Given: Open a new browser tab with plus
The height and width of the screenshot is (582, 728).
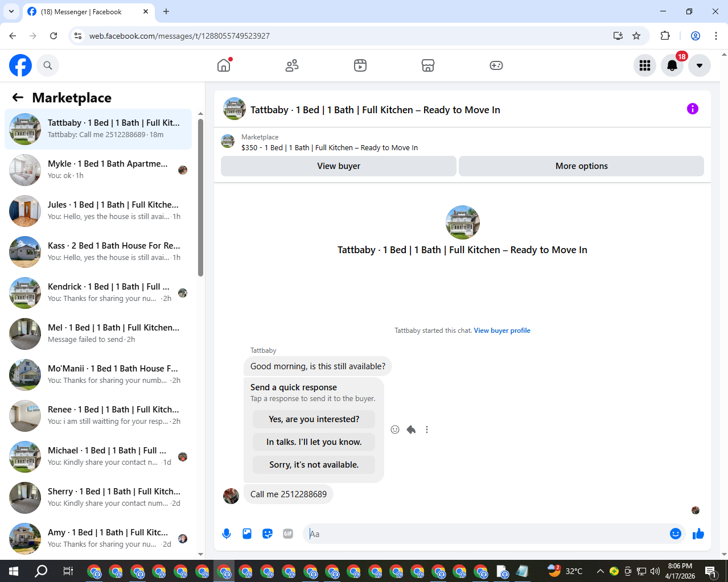Looking at the screenshot, I should [166, 11].
